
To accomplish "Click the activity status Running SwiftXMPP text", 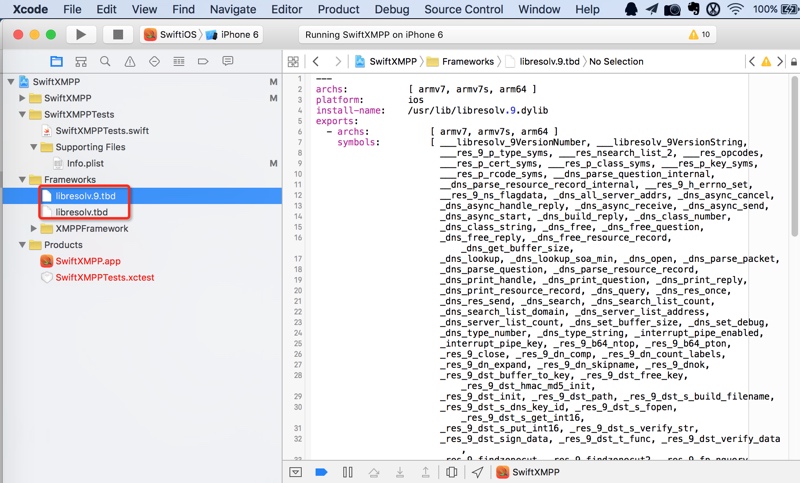I will coord(374,35).
